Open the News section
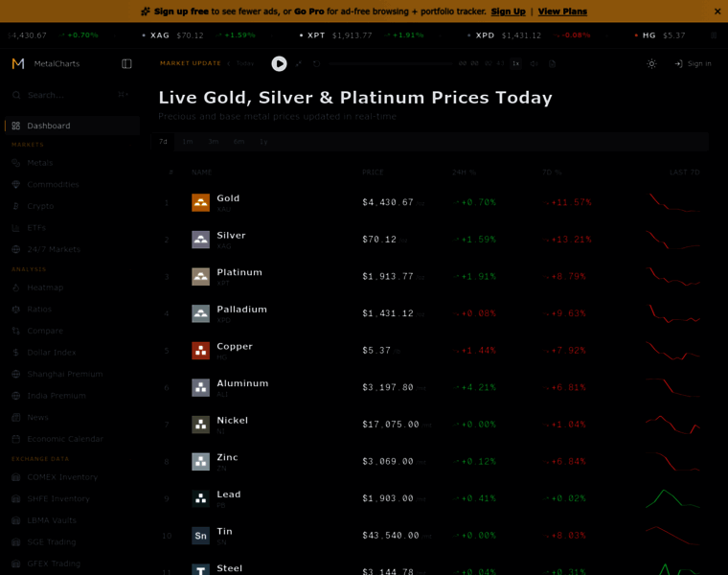728x575 pixels. (x=37, y=418)
